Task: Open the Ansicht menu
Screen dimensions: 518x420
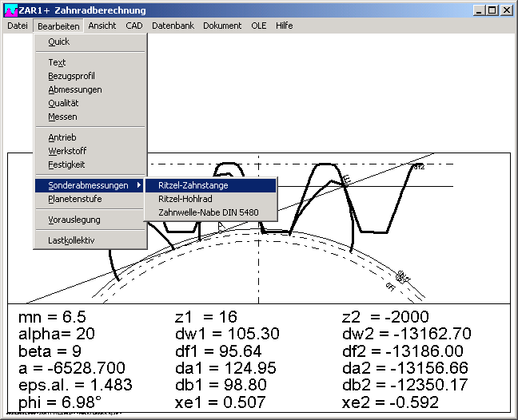Action: [x=102, y=26]
